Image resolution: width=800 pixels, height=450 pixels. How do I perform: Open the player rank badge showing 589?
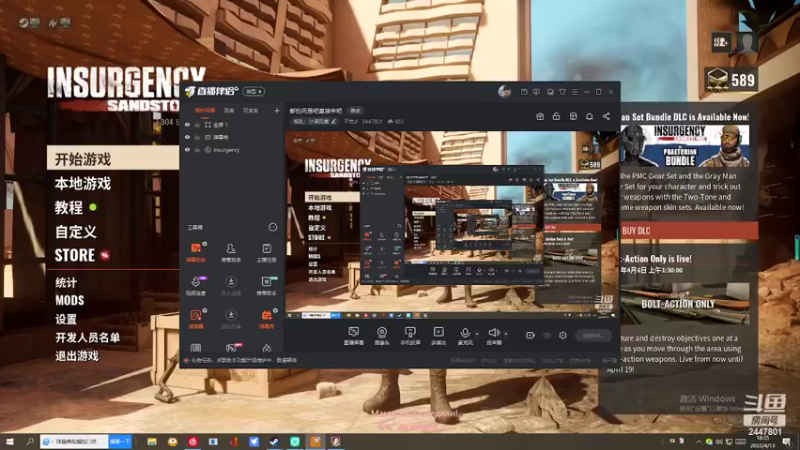coord(731,80)
